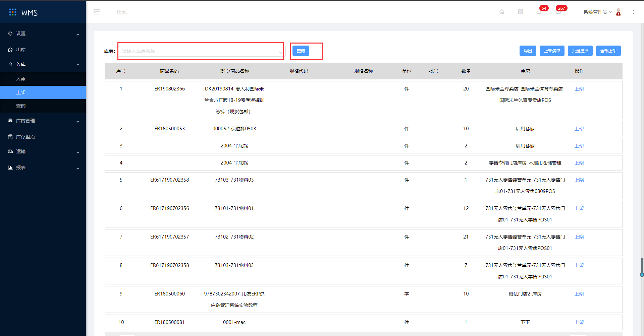Screen dimensions: 644x336
Task: Open the notification bell with 54 badge
Action: pos(539,12)
